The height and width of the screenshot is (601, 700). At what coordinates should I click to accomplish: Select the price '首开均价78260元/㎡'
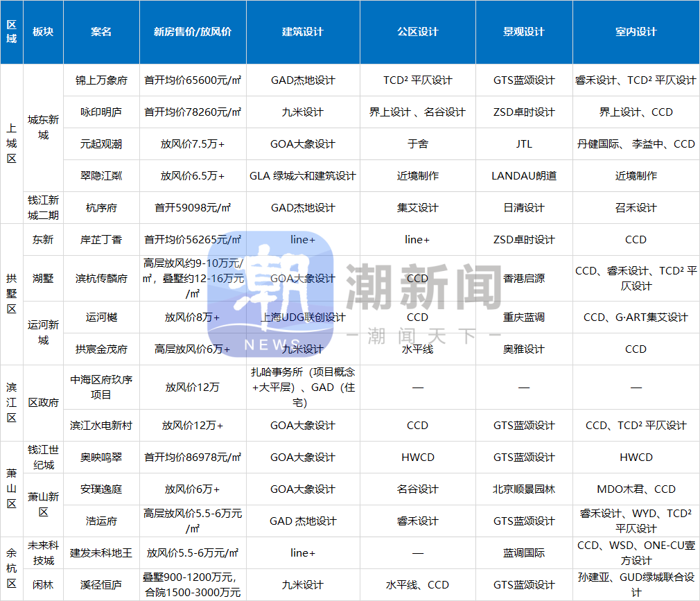point(193,112)
